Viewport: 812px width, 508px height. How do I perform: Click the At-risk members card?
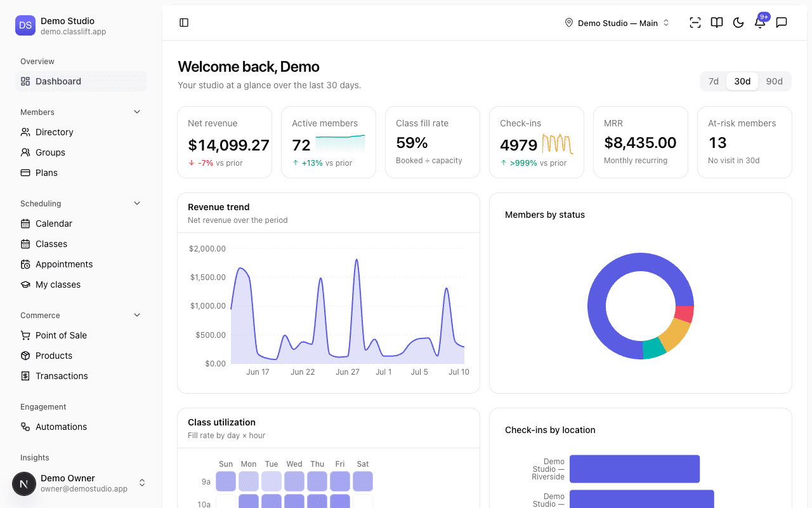[x=745, y=142]
